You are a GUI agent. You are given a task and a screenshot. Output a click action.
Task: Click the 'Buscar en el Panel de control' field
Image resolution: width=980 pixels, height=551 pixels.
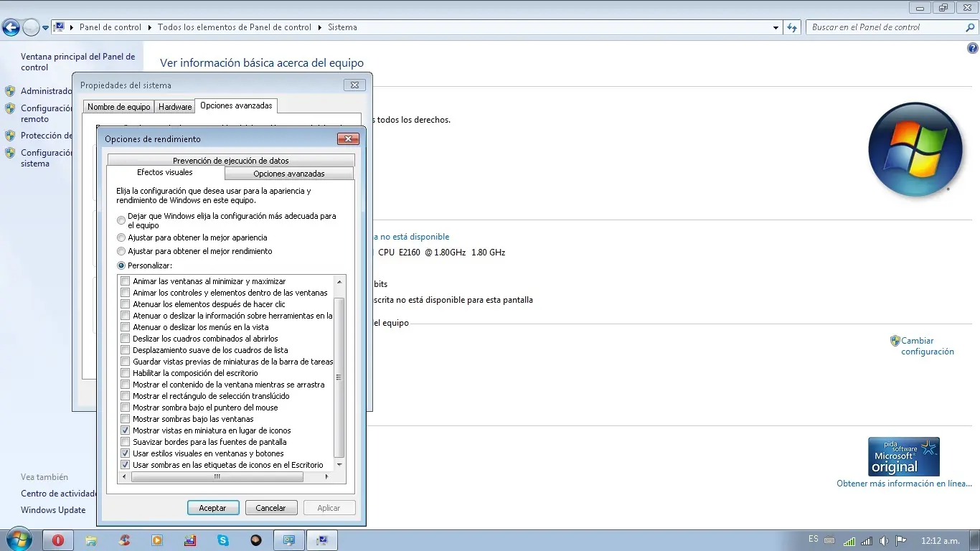point(887,27)
